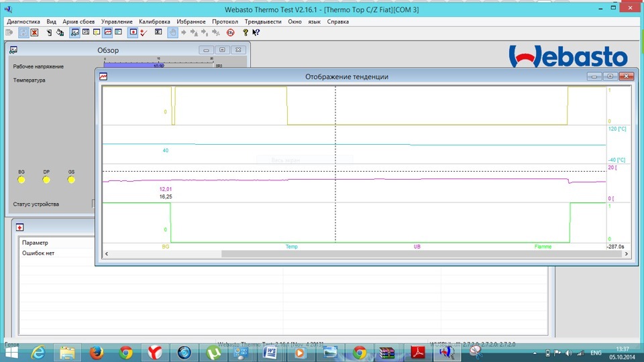Minimize the Отображение тенденции window
Image resolution: width=644 pixels, height=362 pixels.
(594, 76)
